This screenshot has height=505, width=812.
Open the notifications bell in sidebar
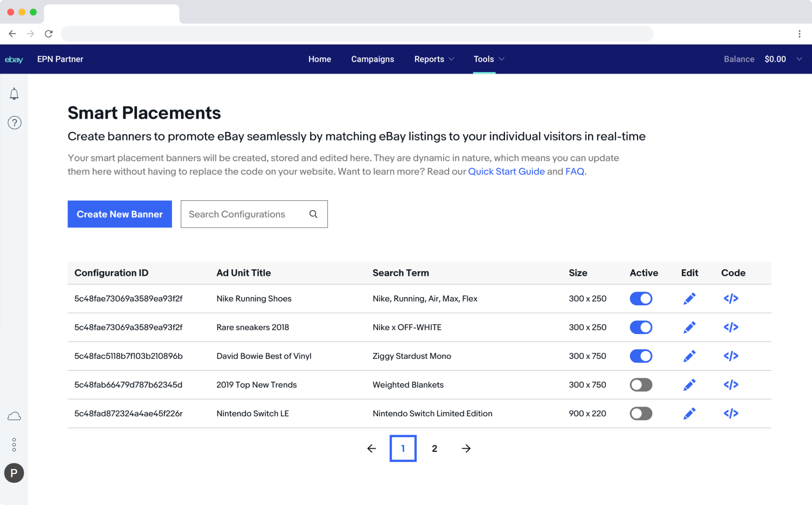[14, 94]
